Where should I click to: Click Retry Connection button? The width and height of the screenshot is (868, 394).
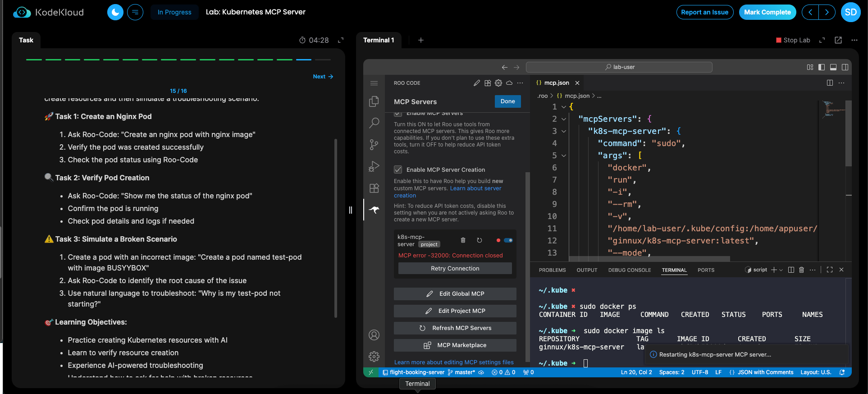tap(455, 268)
